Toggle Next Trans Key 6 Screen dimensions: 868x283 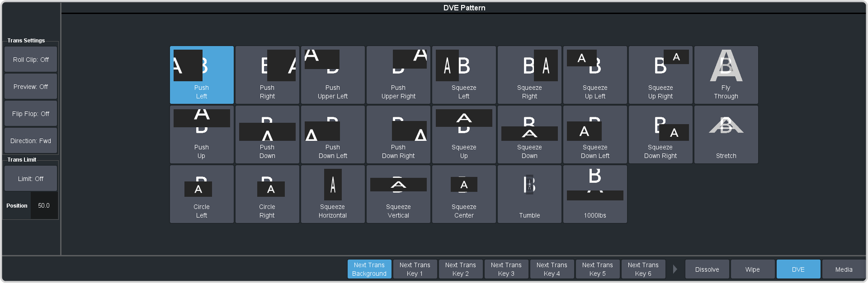643,269
